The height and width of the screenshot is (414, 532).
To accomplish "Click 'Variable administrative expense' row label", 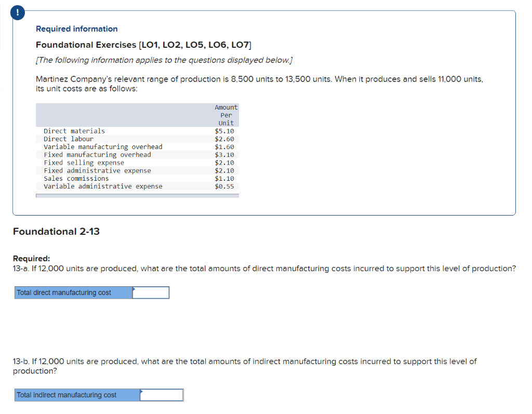I will [x=103, y=186].
